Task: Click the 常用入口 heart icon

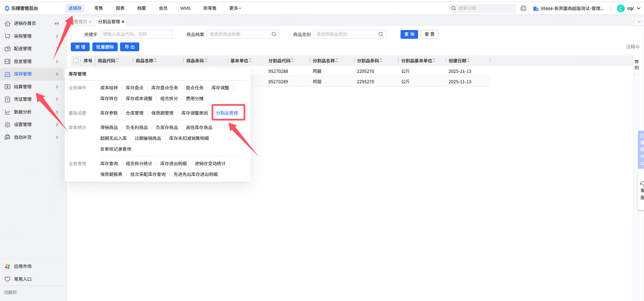Action: [x=7, y=279]
